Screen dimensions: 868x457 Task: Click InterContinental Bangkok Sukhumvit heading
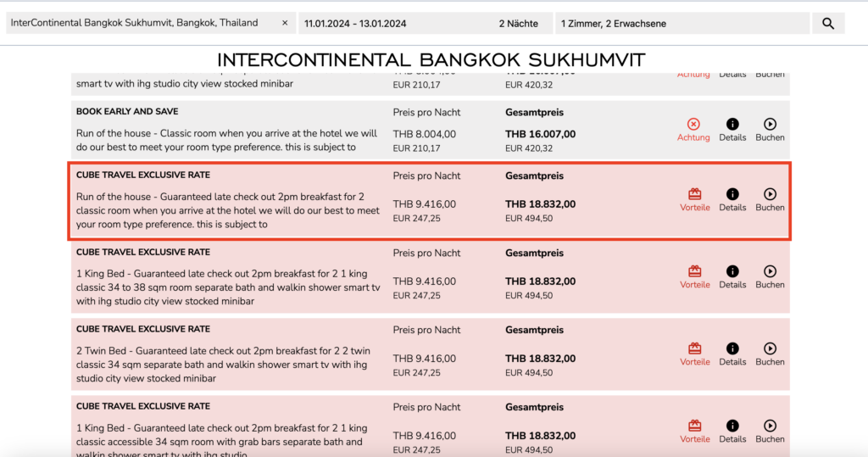(x=431, y=60)
